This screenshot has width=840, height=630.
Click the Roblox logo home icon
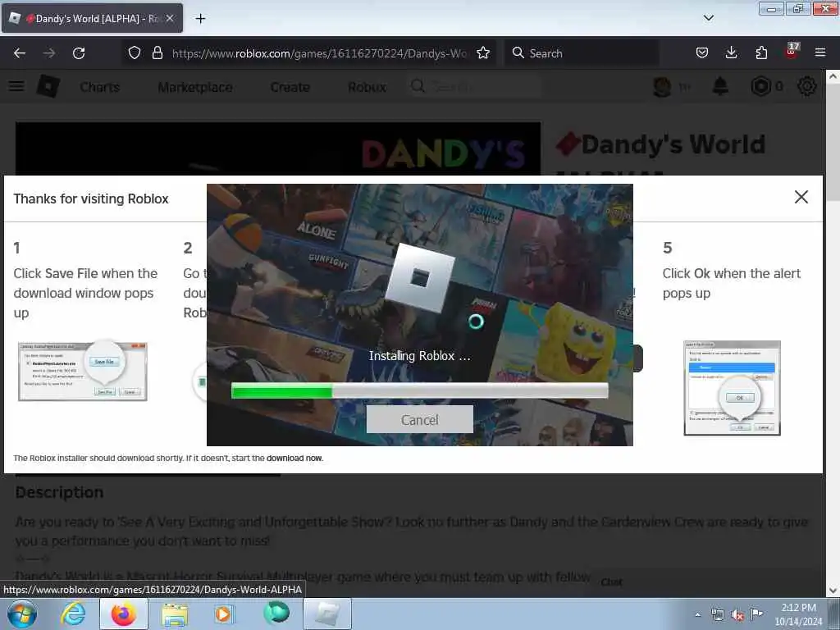(x=48, y=86)
